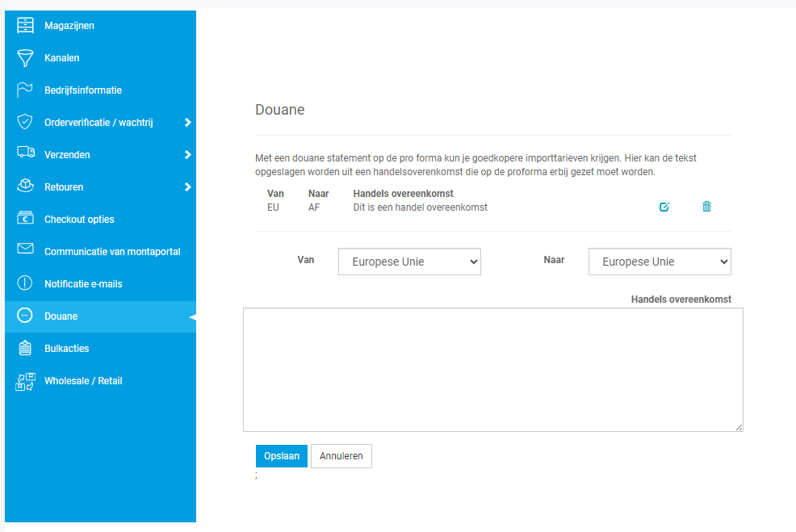Edit the EU to AF trade agreement row
The width and height of the screenshot is (796, 532).
tap(664, 207)
